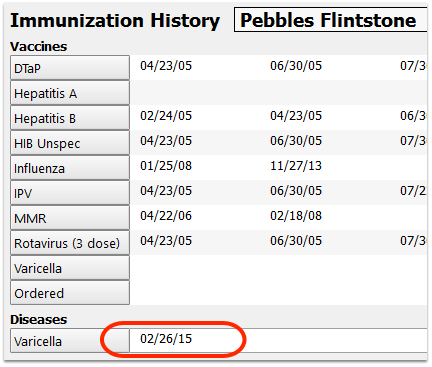Click the Rotavirus (3 dose) button
Image resolution: width=432 pixels, height=367 pixels.
[70, 243]
